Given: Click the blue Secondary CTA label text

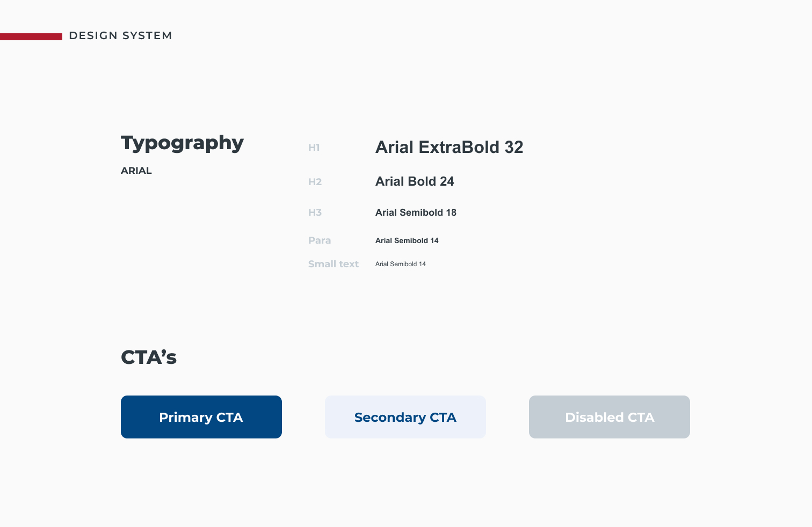Looking at the screenshot, I should [x=405, y=418].
